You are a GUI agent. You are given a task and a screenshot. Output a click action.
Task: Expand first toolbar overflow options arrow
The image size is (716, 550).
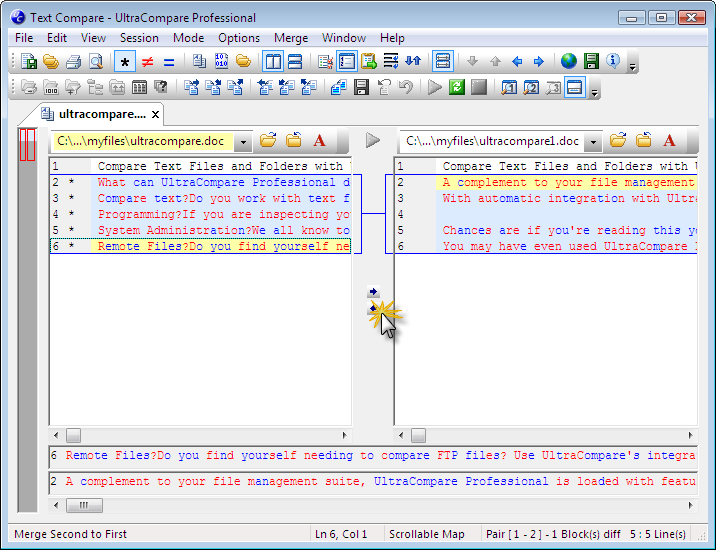(632, 67)
